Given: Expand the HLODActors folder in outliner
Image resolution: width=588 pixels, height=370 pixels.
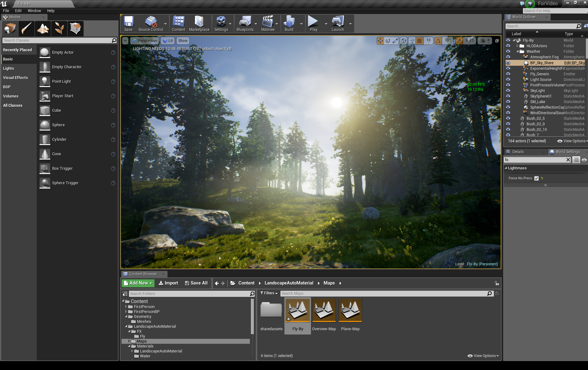Looking at the screenshot, I should point(517,46).
